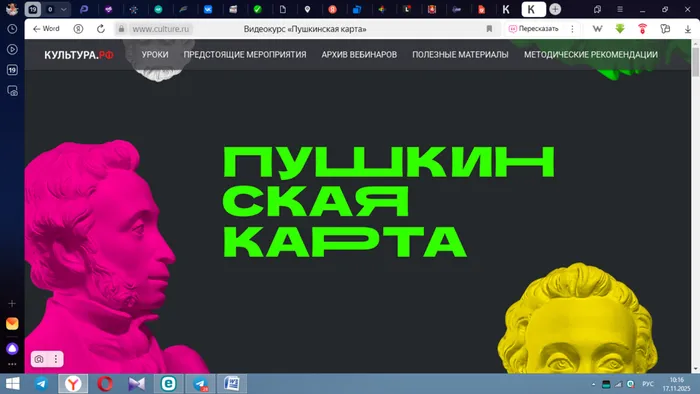700x394 pixels.
Task: Open the browser hamburger menu
Action: tap(620, 9)
